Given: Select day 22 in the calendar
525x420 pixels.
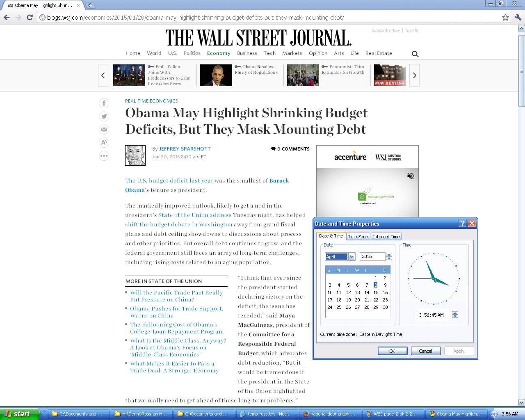Looking at the screenshot, I should click(x=376, y=300).
